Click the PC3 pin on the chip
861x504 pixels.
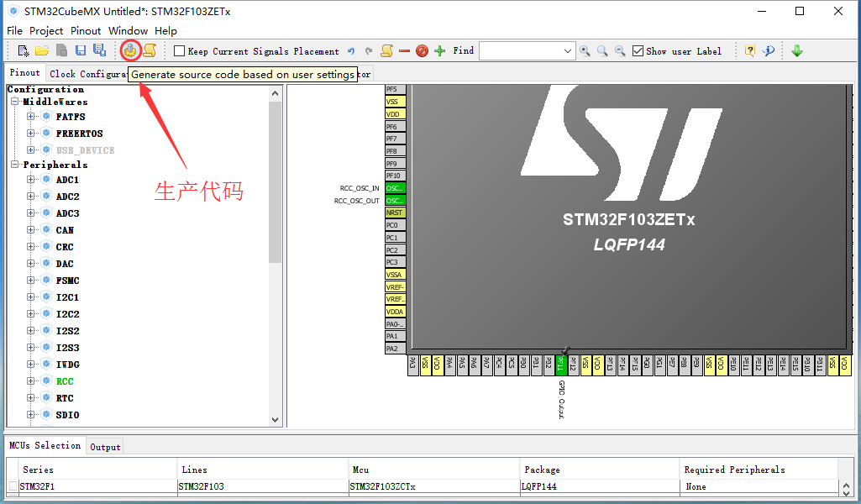point(396,262)
